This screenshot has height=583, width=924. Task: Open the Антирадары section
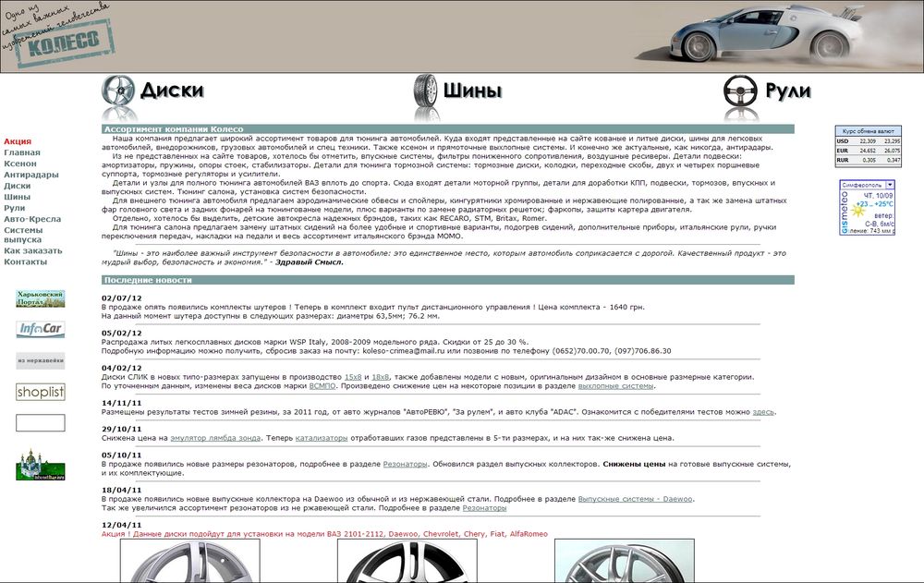[31, 175]
